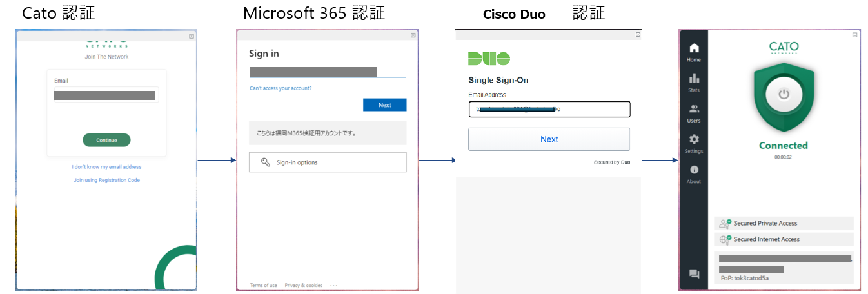Close the Duo Single Sign-On window
Screen dimensions: 868x294
pyautogui.click(x=638, y=35)
